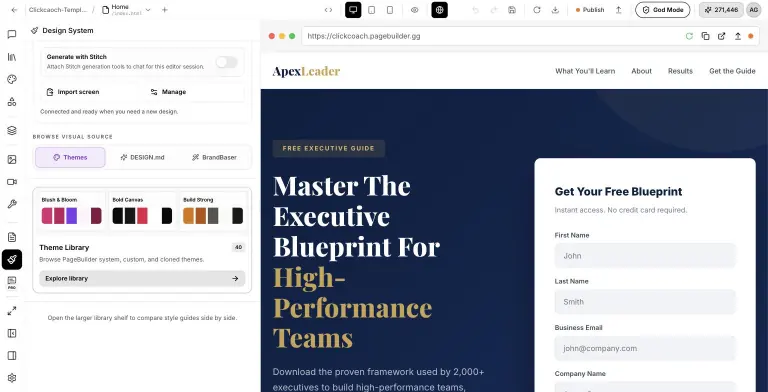
Task: Open the shapes components icon in sidebar
Action: pyautogui.click(x=12, y=102)
